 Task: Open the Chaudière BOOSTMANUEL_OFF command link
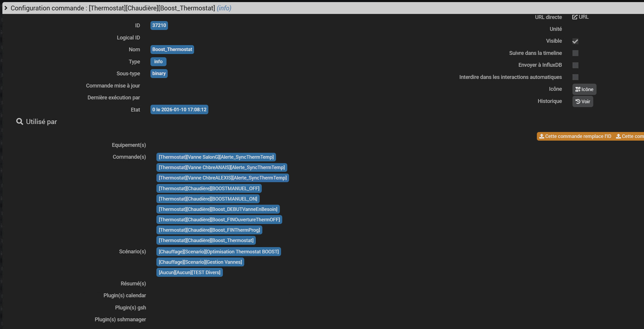point(209,188)
